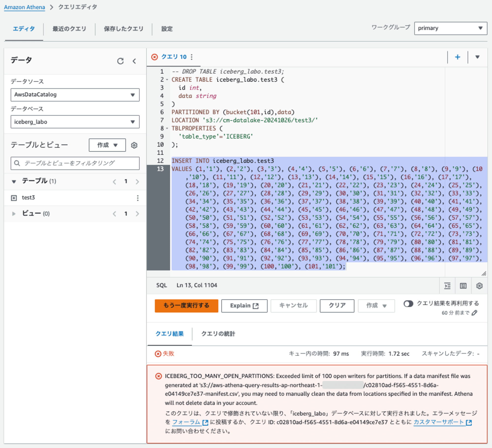Edit the 60 分 前まで reuse period
This screenshot has width=492, height=448.
click(475, 313)
